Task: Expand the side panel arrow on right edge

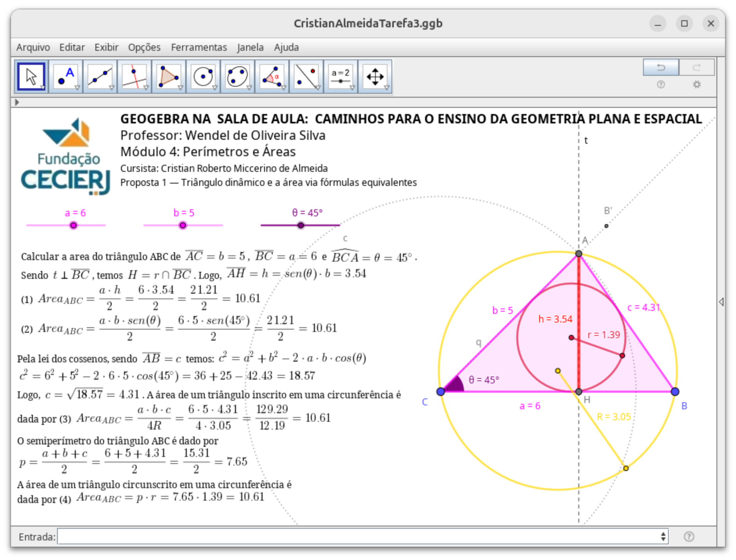Action: point(721,301)
